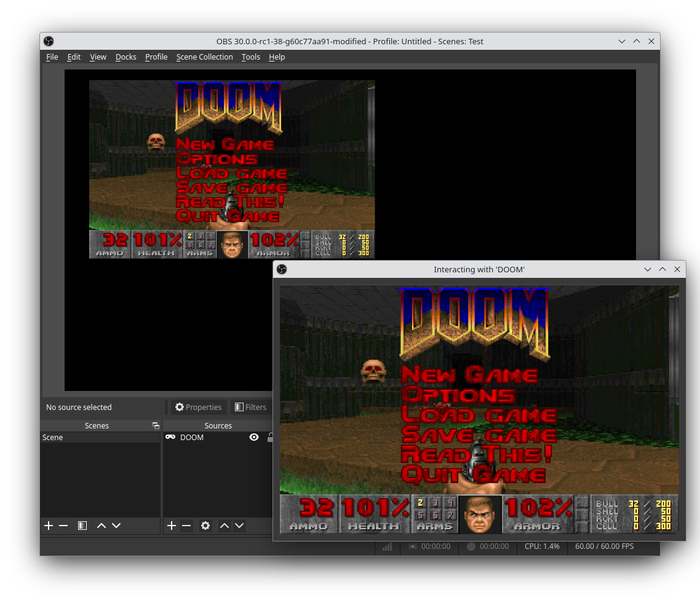
Task: Click the recording time status indicator
Action: (488, 546)
